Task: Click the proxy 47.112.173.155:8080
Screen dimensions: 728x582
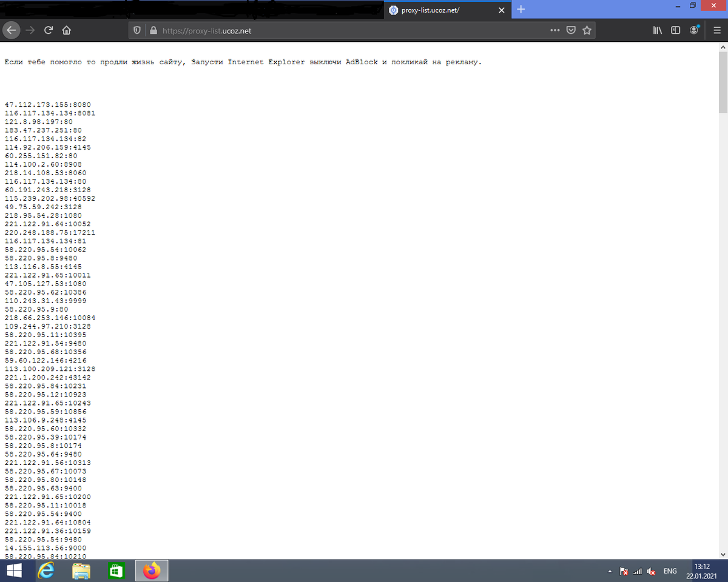Action: [x=48, y=105]
